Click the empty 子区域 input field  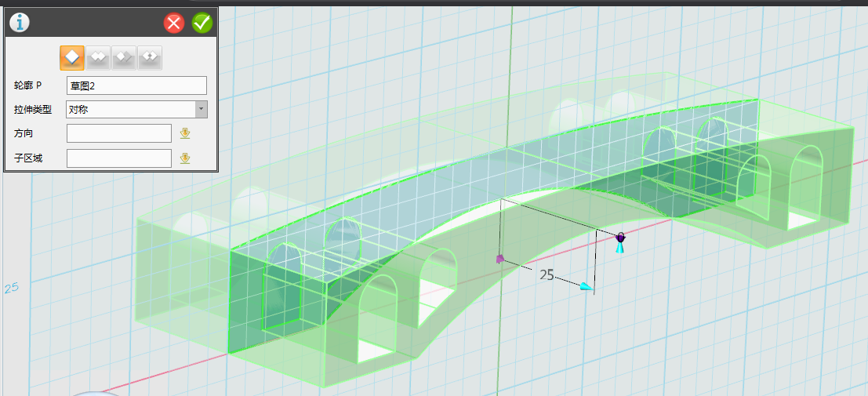click(x=118, y=158)
